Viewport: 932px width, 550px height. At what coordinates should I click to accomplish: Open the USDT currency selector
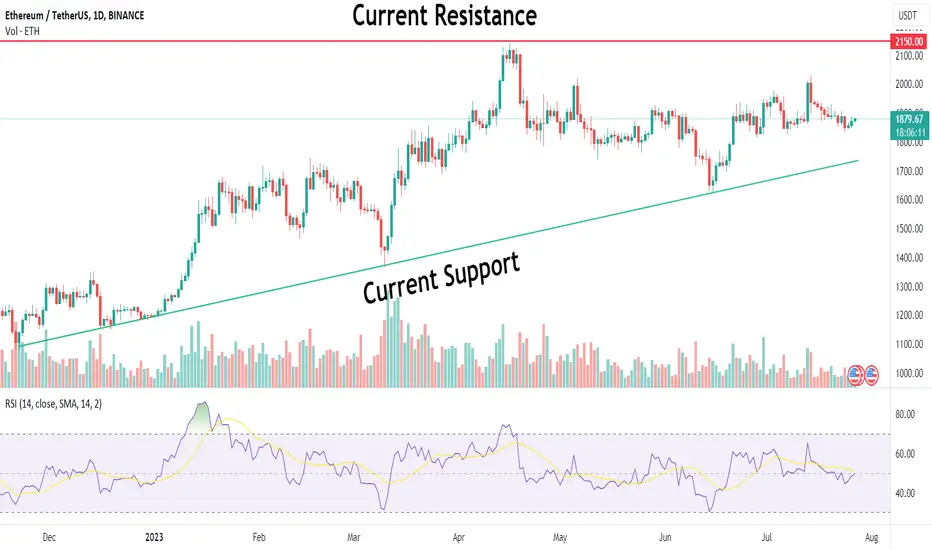coord(908,15)
